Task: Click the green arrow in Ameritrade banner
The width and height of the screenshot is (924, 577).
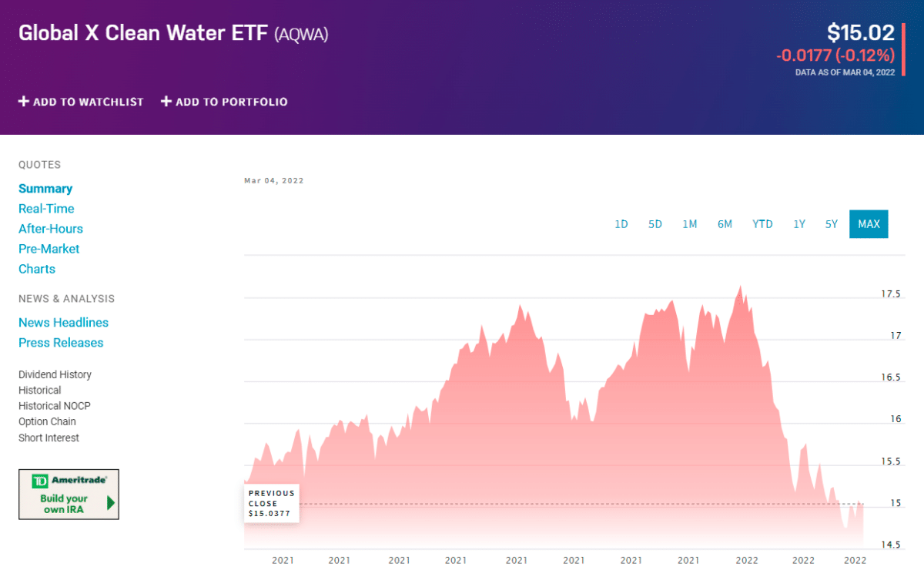Action: point(111,503)
